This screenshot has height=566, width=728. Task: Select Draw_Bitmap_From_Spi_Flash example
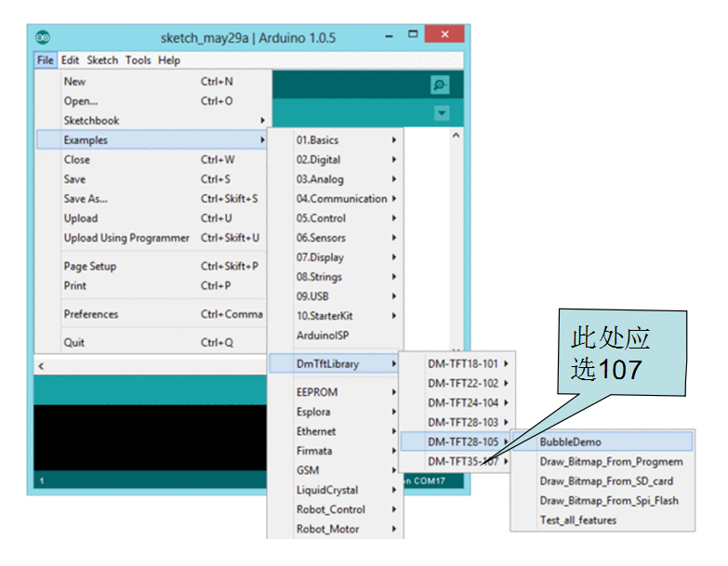point(602,501)
